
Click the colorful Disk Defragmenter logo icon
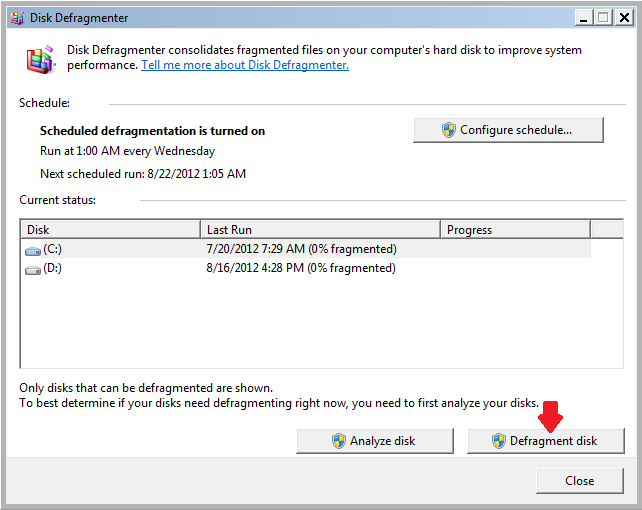coord(41,59)
